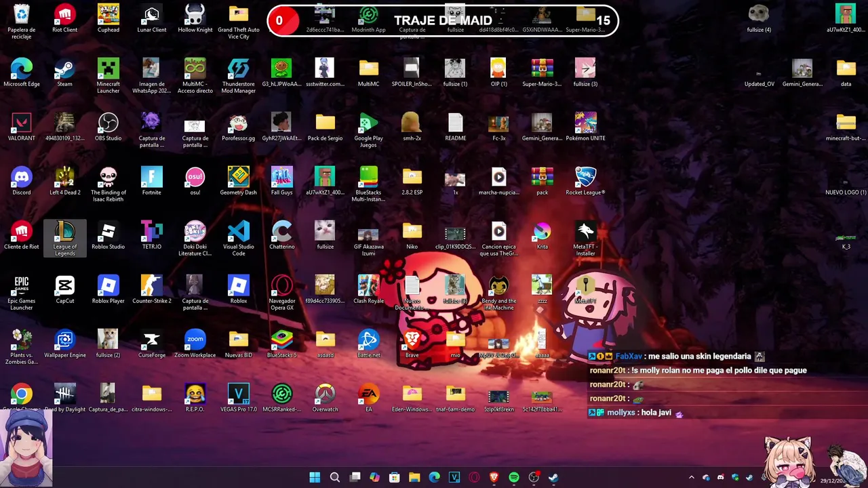Select the Epic Games Launcher icon
Viewport: 868px width, 488px height.
click(x=22, y=293)
